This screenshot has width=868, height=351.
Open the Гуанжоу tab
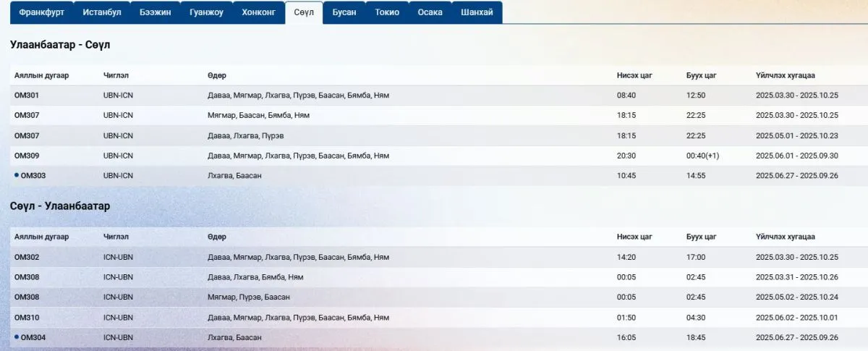[206, 13]
